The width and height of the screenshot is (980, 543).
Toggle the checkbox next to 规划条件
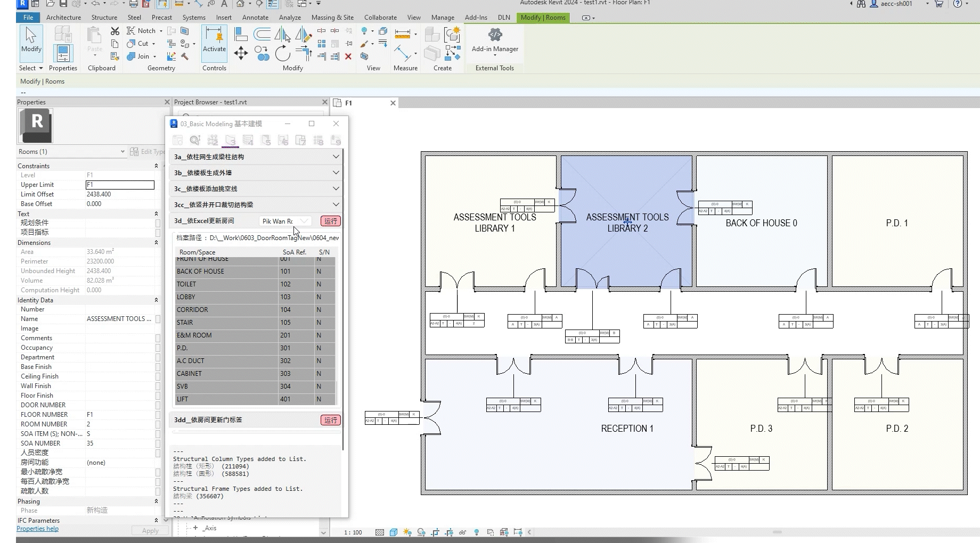click(158, 223)
